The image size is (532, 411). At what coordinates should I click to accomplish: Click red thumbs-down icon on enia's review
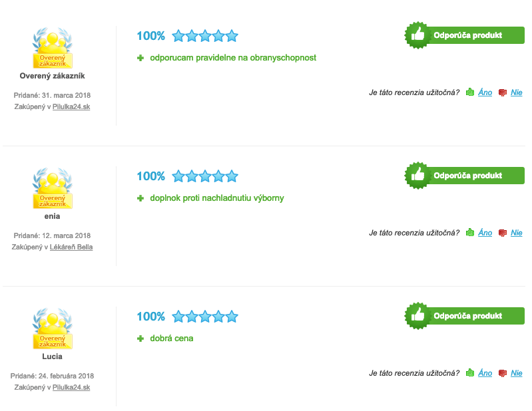coord(503,233)
